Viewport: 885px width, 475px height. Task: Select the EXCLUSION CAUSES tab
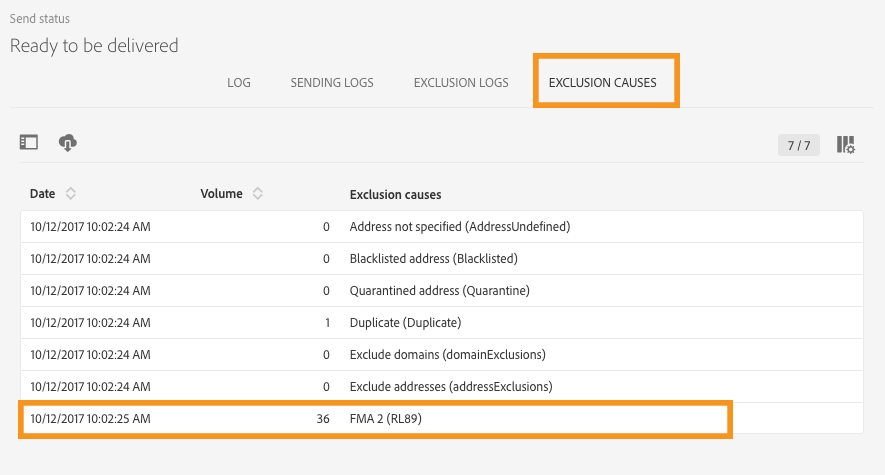click(x=603, y=83)
